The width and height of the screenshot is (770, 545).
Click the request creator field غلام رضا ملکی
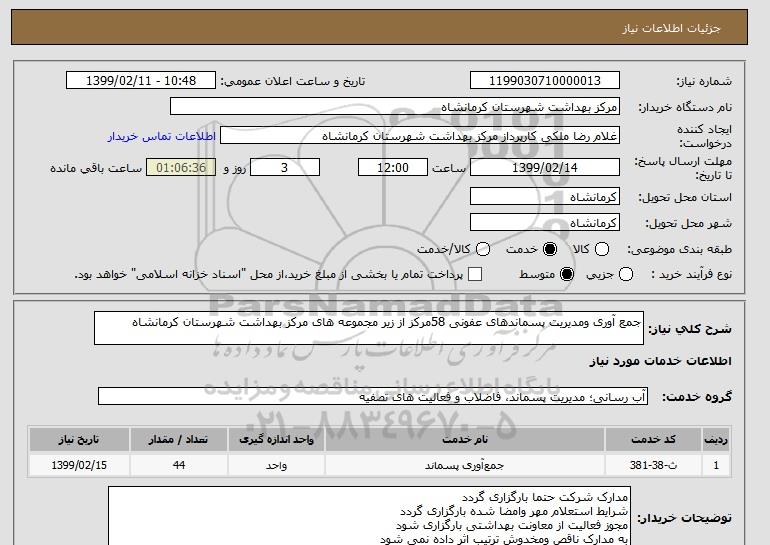pos(420,136)
